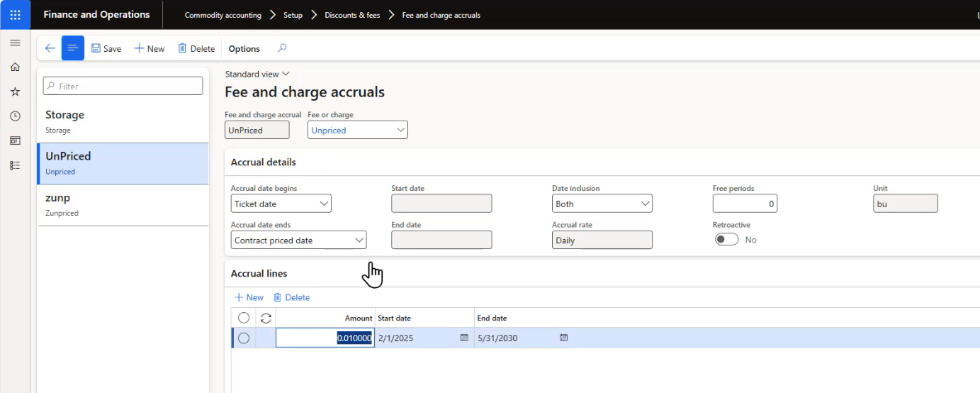Open calendar picker for Start date 2/1/2025
Image resolution: width=980 pixels, height=393 pixels.
[x=464, y=338]
